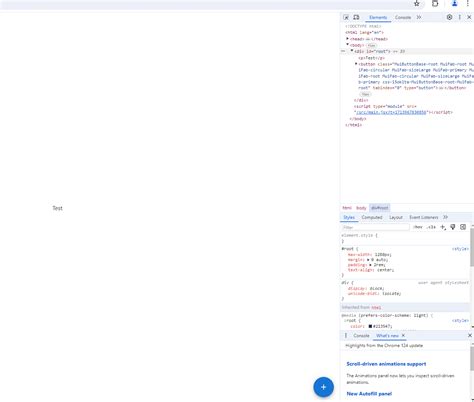
Task: Select the DOCTYPE html line
Action: pyautogui.click(x=363, y=26)
